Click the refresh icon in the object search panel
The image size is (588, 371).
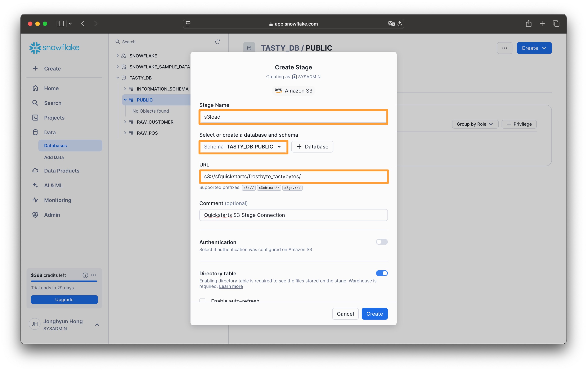217,42
